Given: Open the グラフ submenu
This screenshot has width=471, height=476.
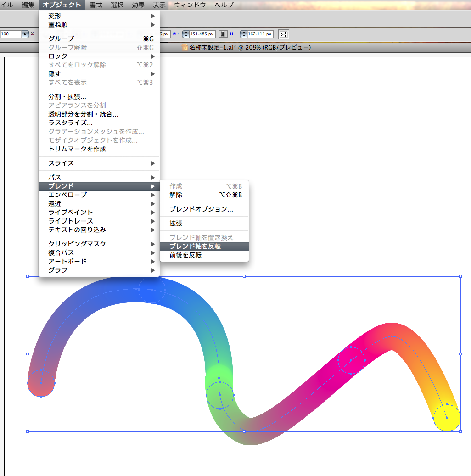Looking at the screenshot, I should point(99,270).
